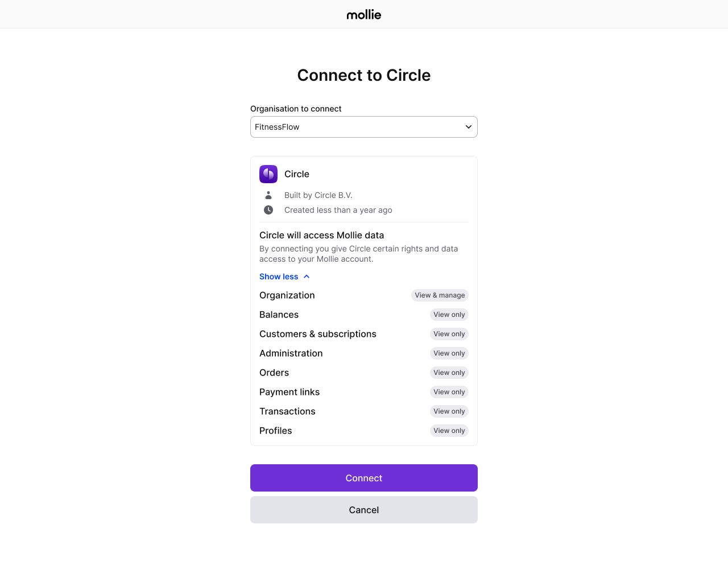Click Customers & subscriptions permission label

click(318, 334)
